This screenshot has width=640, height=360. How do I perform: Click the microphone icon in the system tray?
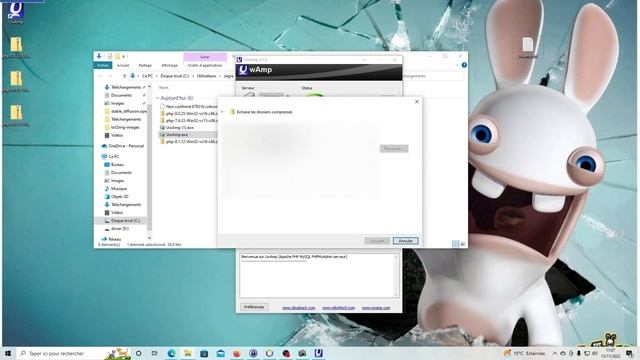click(579, 353)
